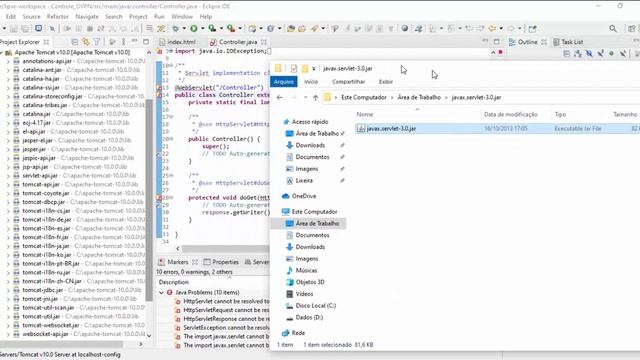
Task: Open Acesso rápido in navigation pane
Action: tap(310, 122)
